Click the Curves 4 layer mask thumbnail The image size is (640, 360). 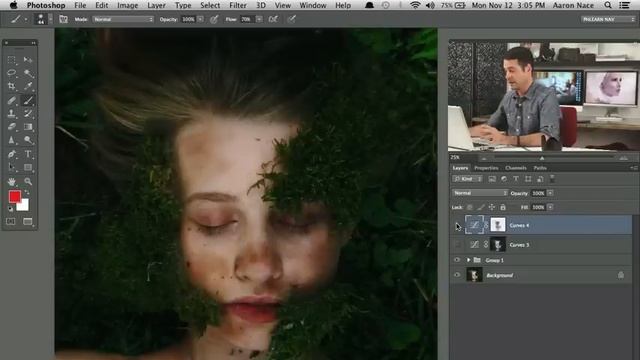point(498,225)
